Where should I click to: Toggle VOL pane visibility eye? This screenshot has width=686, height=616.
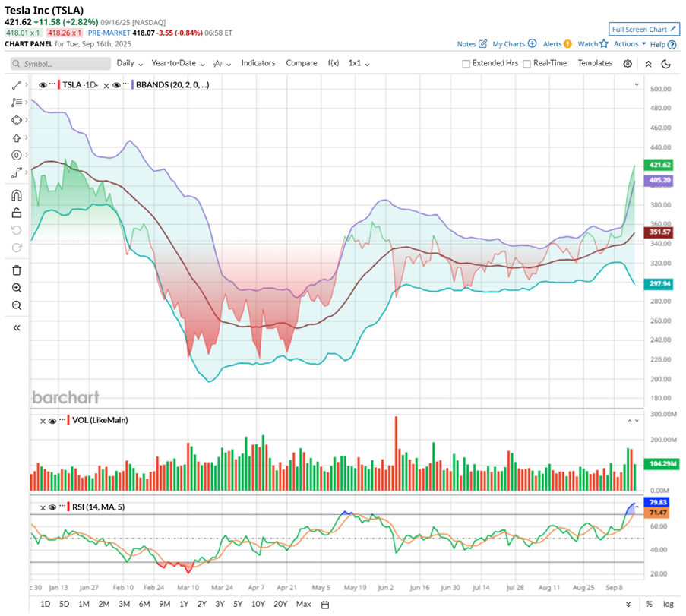[x=52, y=421]
